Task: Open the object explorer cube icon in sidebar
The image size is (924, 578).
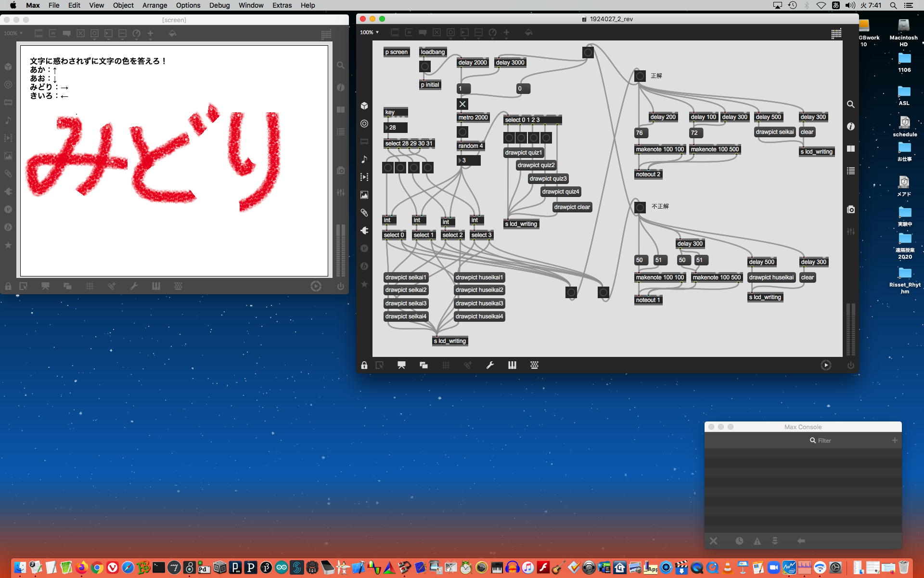Action: pos(364,105)
